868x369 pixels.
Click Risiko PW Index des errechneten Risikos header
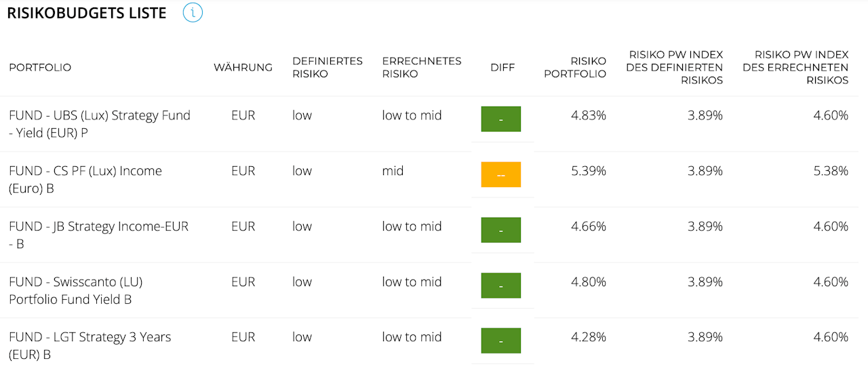pos(795,67)
